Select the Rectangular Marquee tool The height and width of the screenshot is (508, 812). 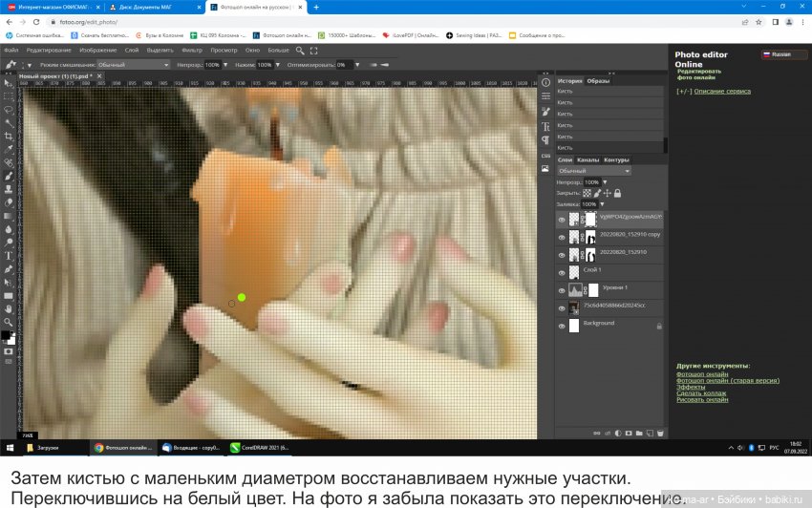9,96
